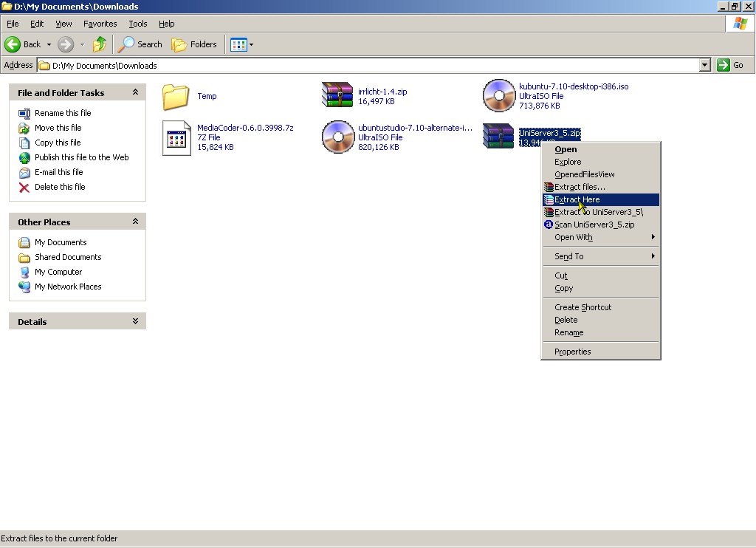Click Move this file task
Screen dimensions: 756x548
(x=58, y=128)
